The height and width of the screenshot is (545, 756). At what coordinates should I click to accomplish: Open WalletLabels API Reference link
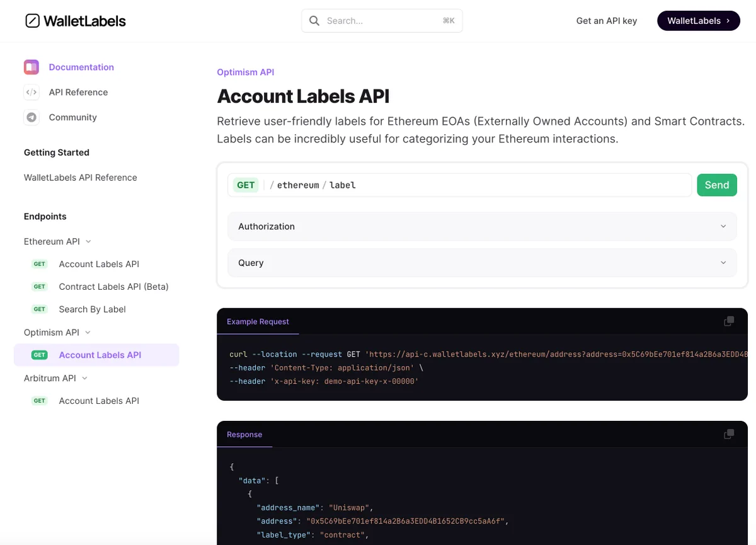pyautogui.click(x=81, y=178)
